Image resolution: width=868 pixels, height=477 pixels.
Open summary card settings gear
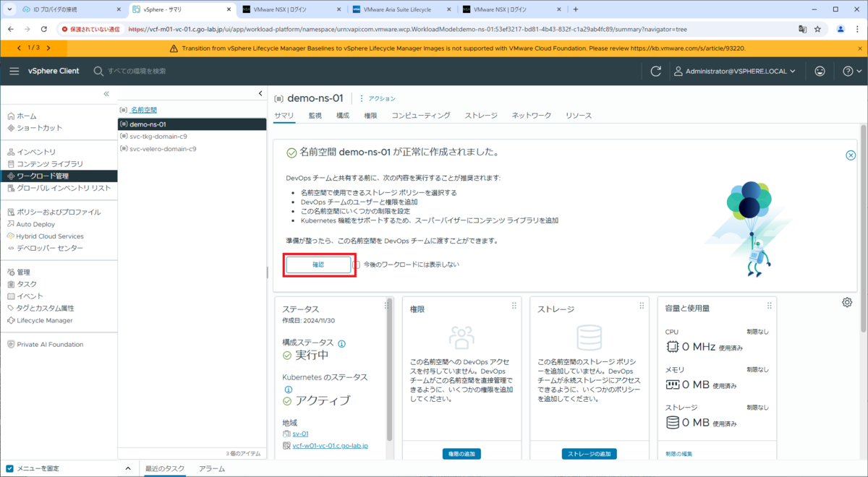pyautogui.click(x=847, y=302)
